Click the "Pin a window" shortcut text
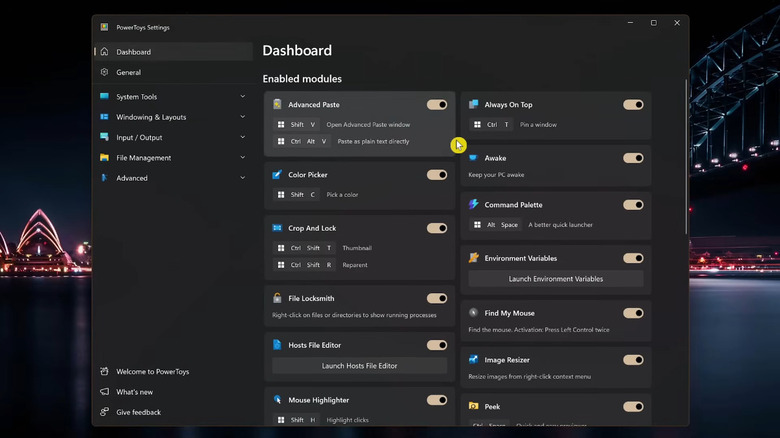The height and width of the screenshot is (438, 780). pos(538,124)
